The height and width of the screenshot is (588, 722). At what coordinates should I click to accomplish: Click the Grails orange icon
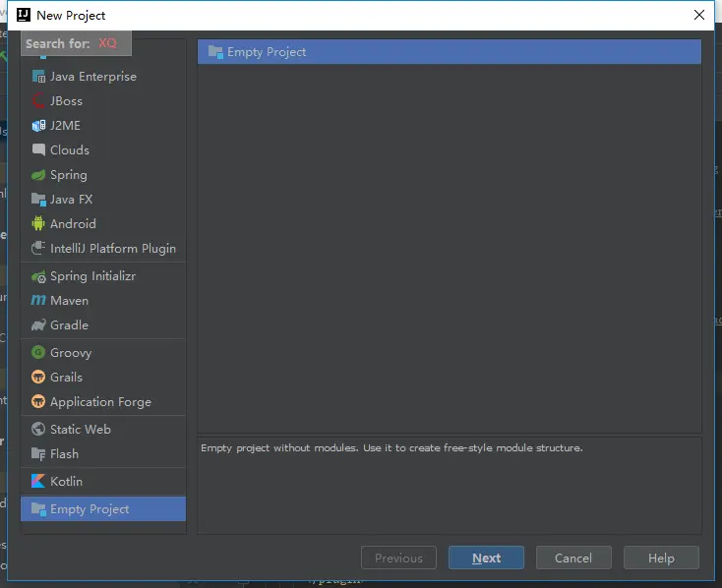tap(38, 378)
